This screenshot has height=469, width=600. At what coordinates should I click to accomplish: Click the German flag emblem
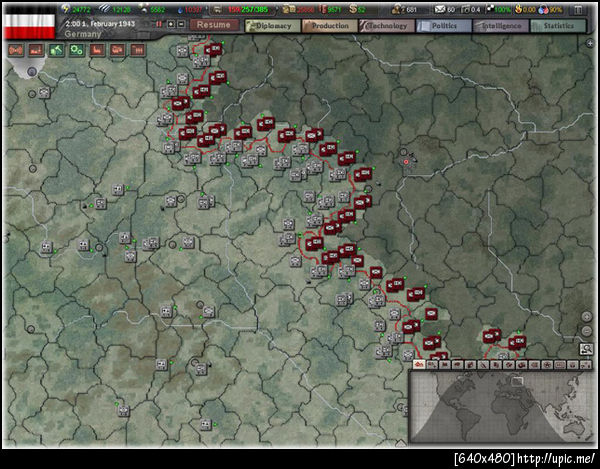point(29,25)
